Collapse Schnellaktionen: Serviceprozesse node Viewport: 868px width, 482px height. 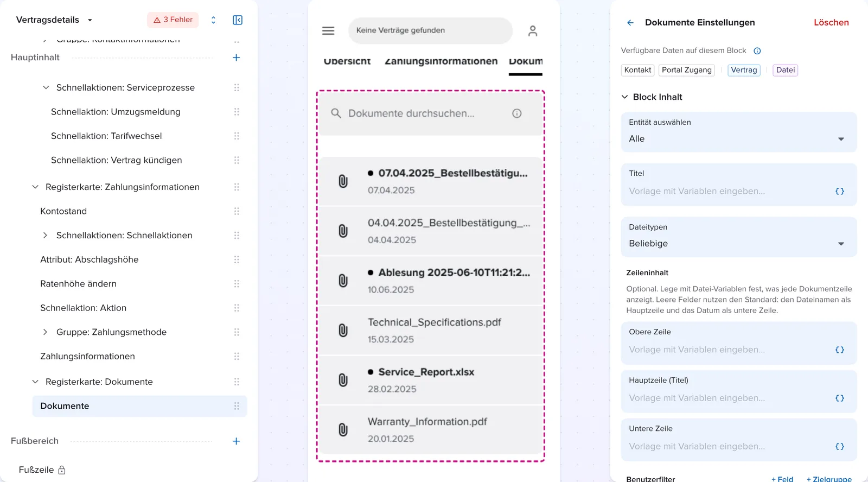click(46, 87)
